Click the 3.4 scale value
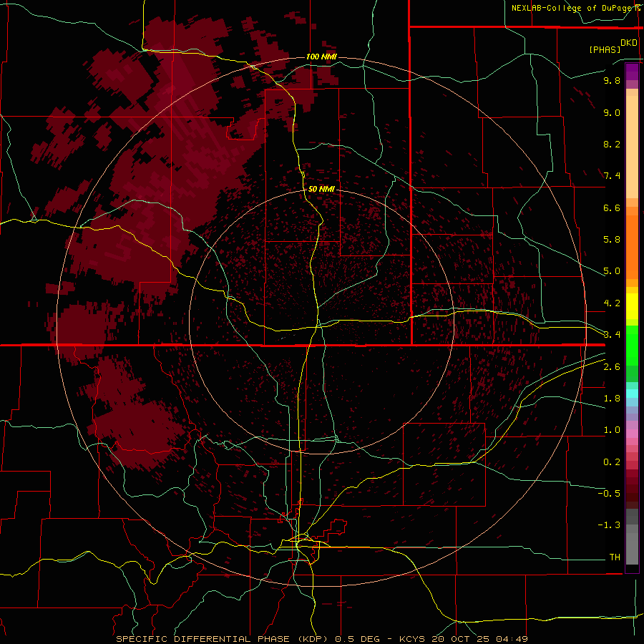 (x=612, y=335)
